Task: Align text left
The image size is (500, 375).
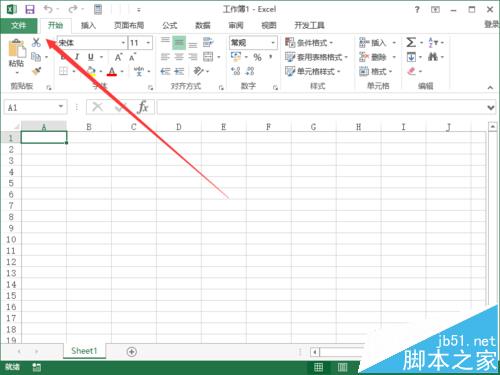Action: pos(165,57)
